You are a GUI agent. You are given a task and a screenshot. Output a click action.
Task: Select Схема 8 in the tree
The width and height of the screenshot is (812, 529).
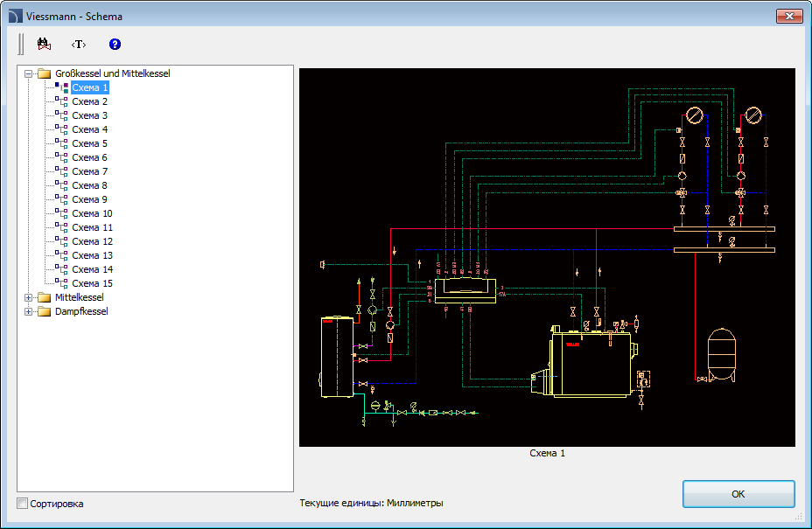point(89,185)
